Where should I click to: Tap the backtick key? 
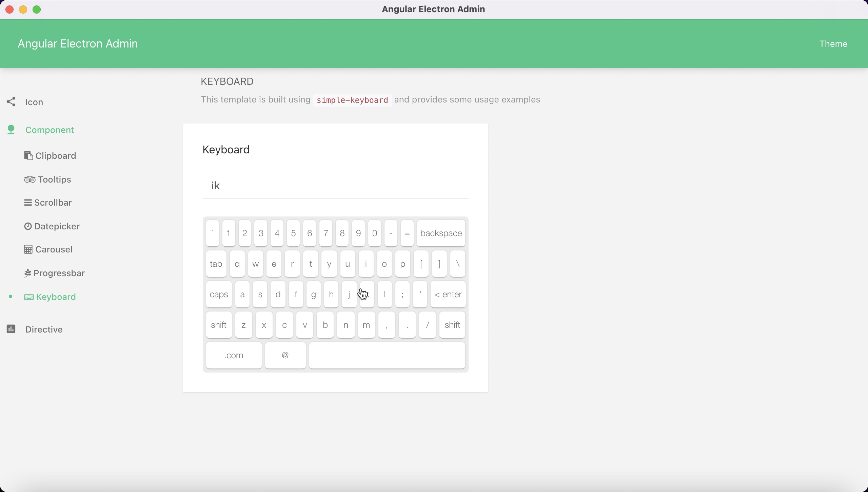pos(212,233)
